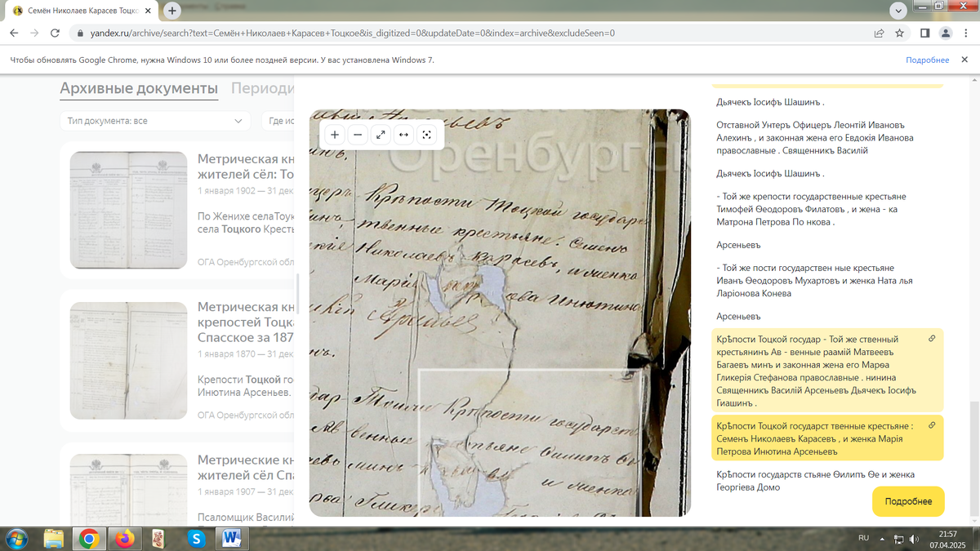Close the Семён Николаев Карасев browser tab
This screenshot has height=551, width=980.
coord(149,11)
